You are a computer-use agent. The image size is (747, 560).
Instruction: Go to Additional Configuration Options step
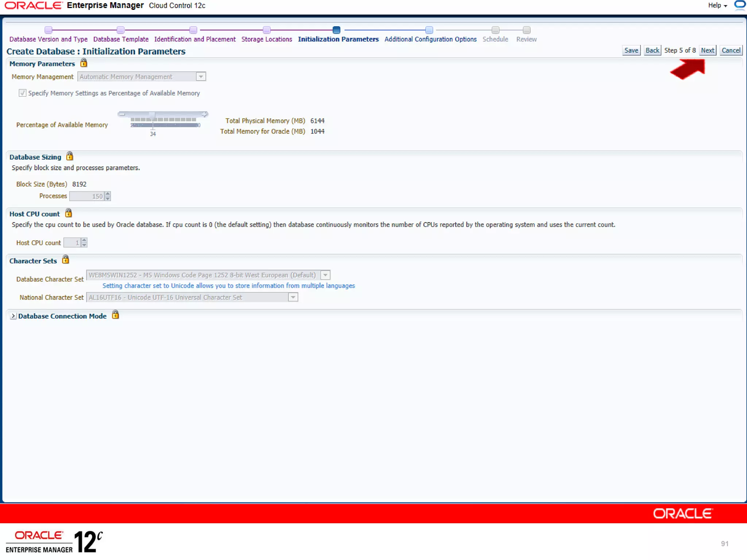pyautogui.click(x=430, y=39)
